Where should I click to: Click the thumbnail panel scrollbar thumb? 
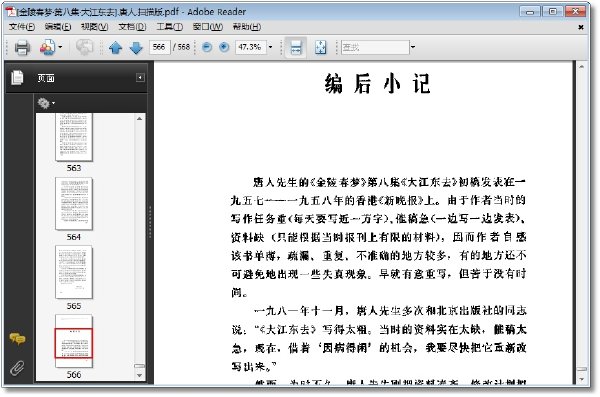139,366
